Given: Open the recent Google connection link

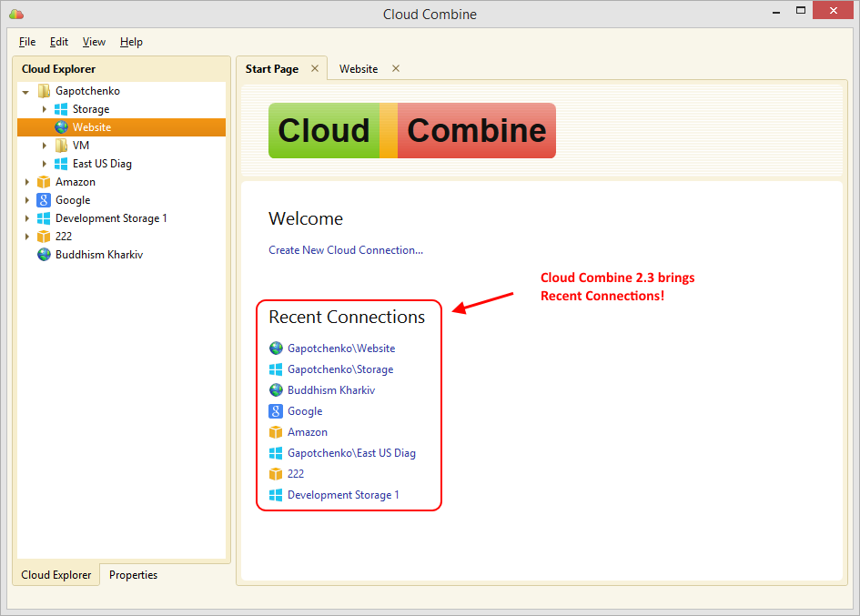Looking at the screenshot, I should pos(305,411).
